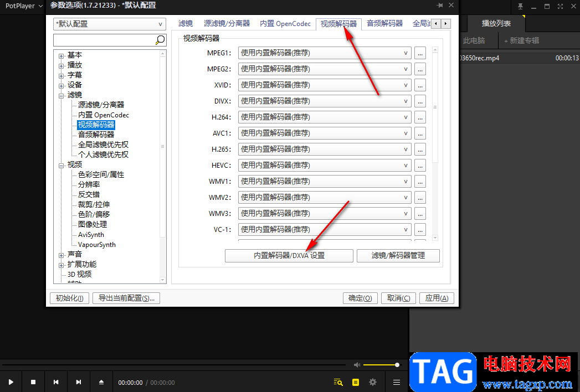Image resolution: width=580 pixels, height=392 pixels.
Task: Click the PotPlayer pin-on-top icon
Action: [x=520, y=6]
